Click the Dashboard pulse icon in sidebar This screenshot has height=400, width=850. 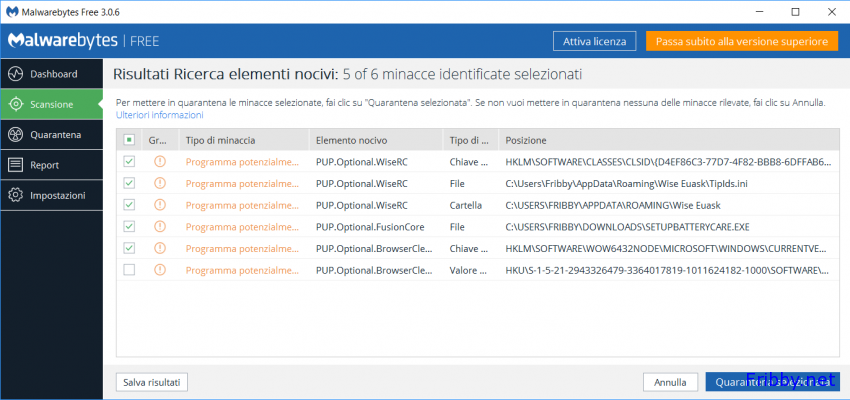pyautogui.click(x=16, y=74)
